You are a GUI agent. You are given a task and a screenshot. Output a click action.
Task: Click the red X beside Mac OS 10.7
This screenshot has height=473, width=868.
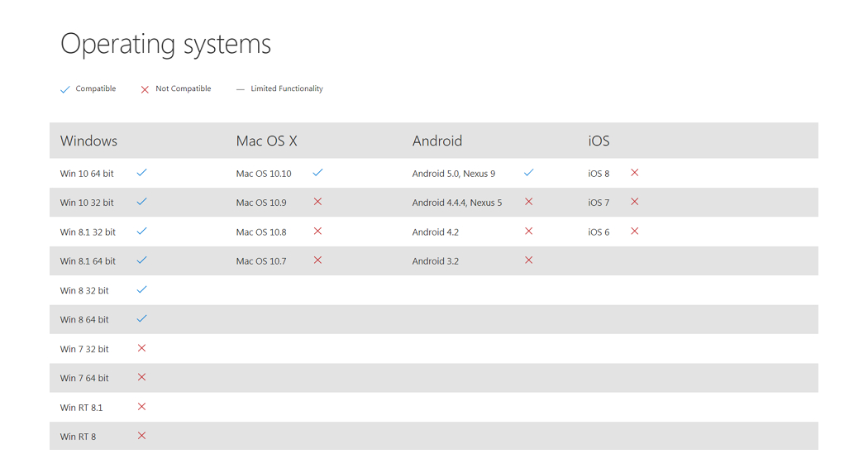tap(317, 260)
